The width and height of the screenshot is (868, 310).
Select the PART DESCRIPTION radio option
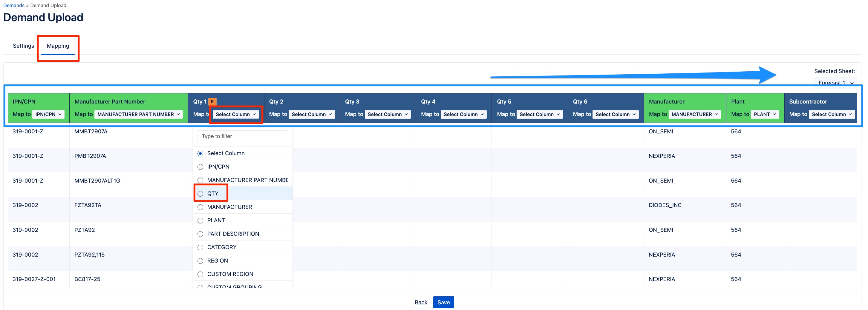pyautogui.click(x=200, y=234)
